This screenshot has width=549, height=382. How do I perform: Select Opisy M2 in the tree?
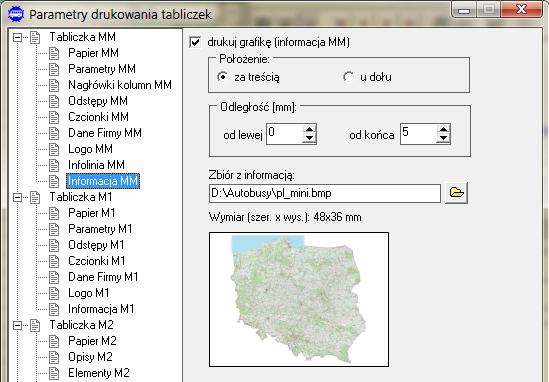click(90, 357)
